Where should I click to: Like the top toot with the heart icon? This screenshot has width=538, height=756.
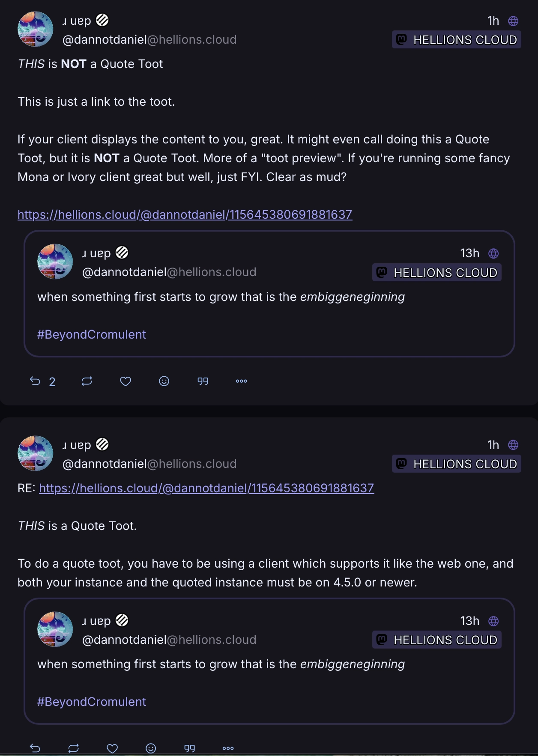(125, 381)
